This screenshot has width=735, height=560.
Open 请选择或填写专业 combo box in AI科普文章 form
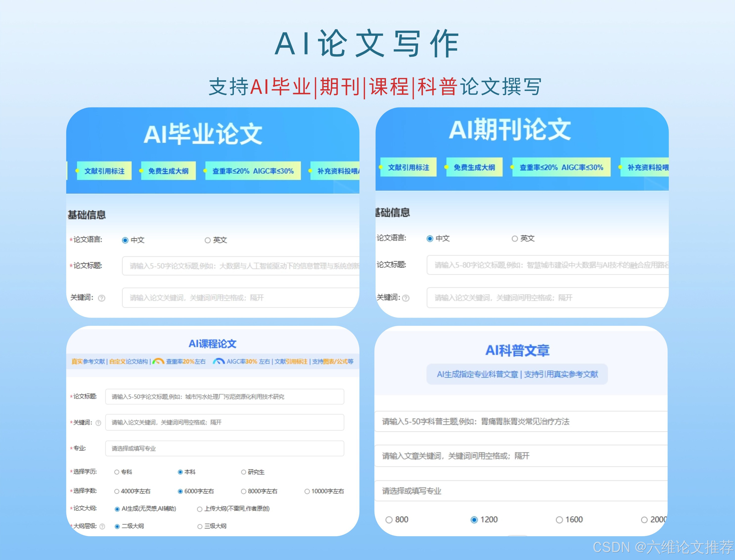pos(520,491)
